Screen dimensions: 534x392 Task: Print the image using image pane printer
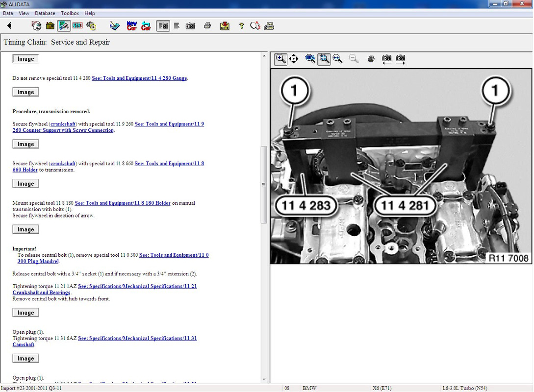(x=371, y=59)
